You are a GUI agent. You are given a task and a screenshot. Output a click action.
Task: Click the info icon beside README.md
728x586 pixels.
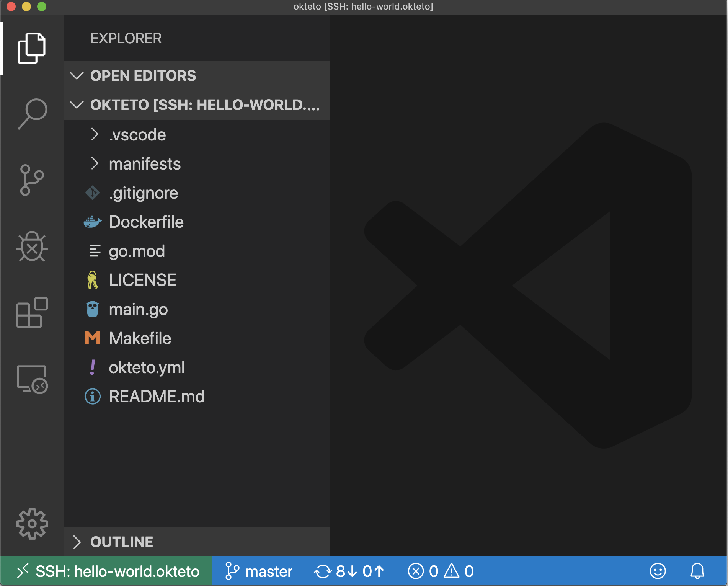coord(93,397)
